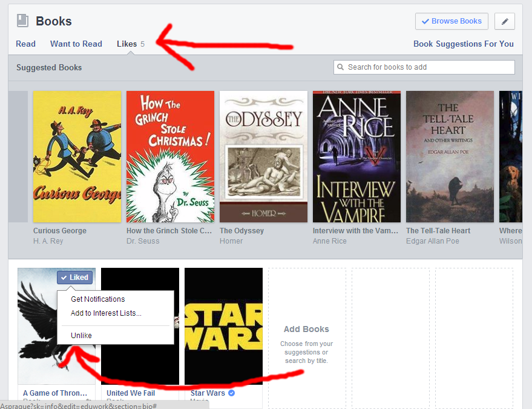Viewport: 532px width, 409px height.
Task: Select the Curious George book cover
Action: 77,156
